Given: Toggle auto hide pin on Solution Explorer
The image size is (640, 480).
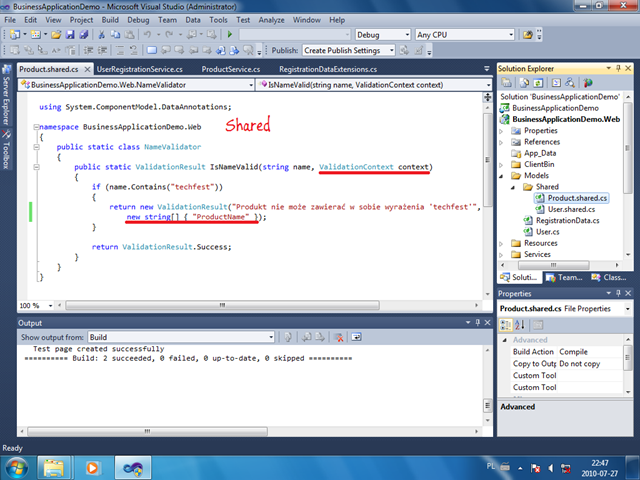Looking at the screenshot, I should [618, 68].
